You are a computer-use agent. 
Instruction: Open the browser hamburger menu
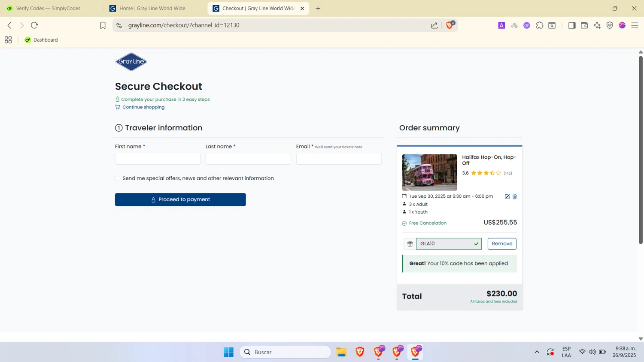[x=635, y=25]
